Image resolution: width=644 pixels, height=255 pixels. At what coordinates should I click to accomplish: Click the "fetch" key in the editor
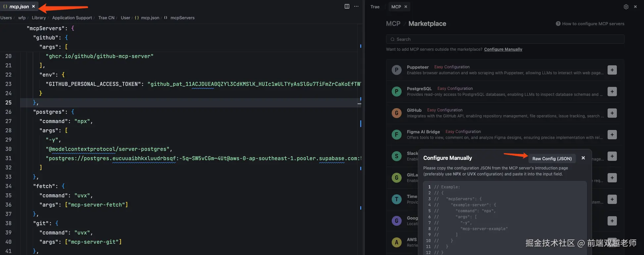tap(44, 186)
